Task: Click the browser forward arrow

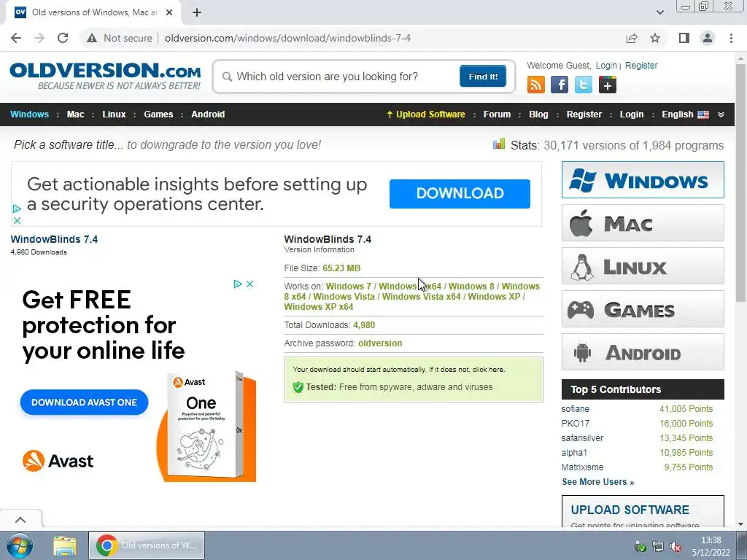Action: [39, 38]
